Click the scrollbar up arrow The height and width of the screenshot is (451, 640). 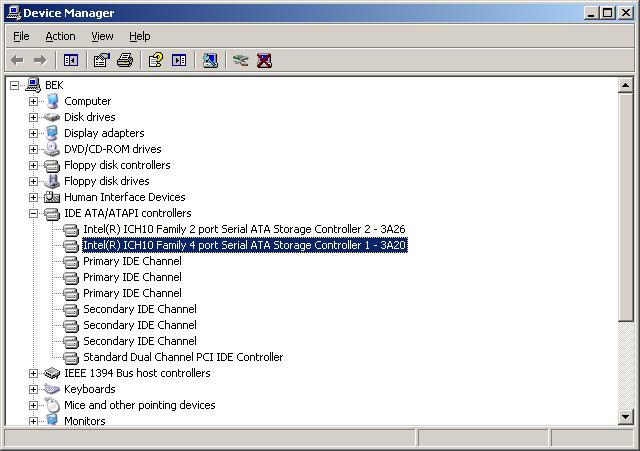(x=625, y=85)
